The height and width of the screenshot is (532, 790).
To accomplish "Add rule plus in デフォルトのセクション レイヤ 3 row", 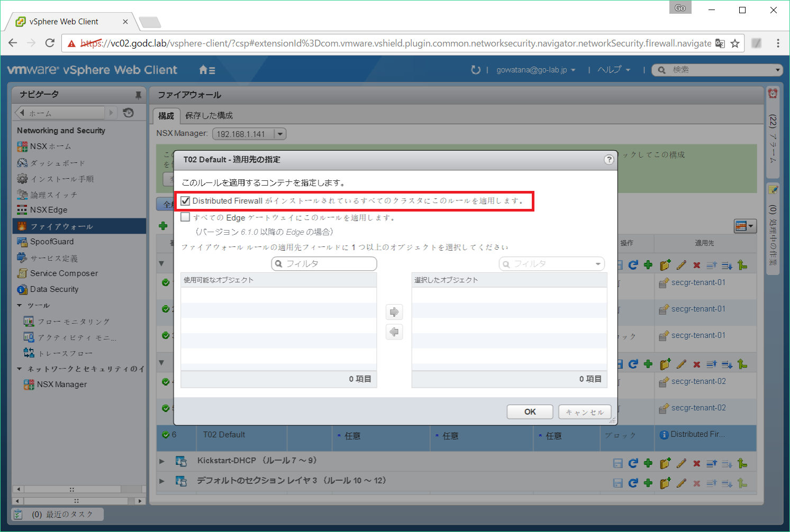I will click(x=648, y=483).
